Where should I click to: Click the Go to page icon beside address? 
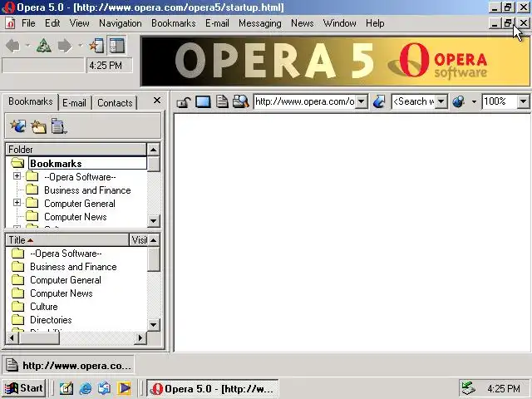tap(379, 101)
